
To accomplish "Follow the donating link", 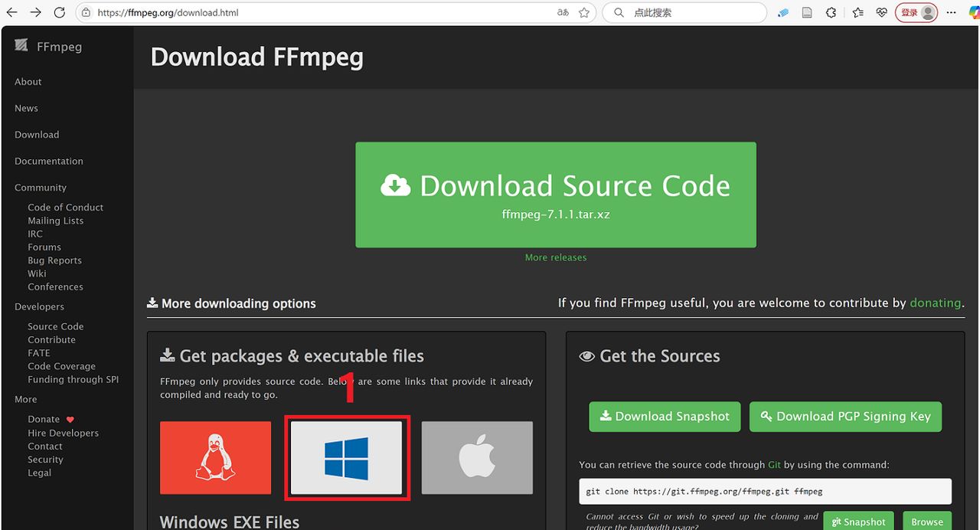I will tap(935, 303).
